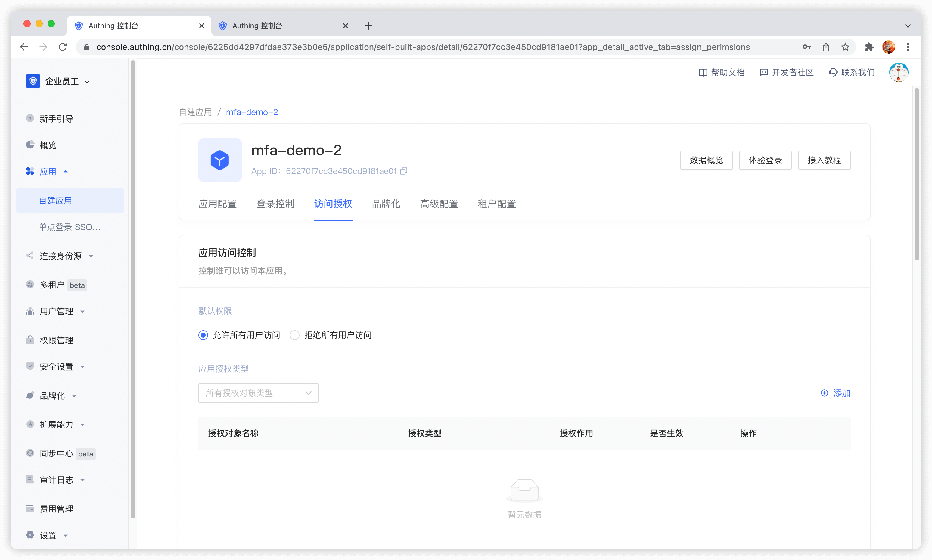Image resolution: width=932 pixels, height=560 pixels.
Task: Click the main page vertical scrollbar
Action: [x=917, y=174]
